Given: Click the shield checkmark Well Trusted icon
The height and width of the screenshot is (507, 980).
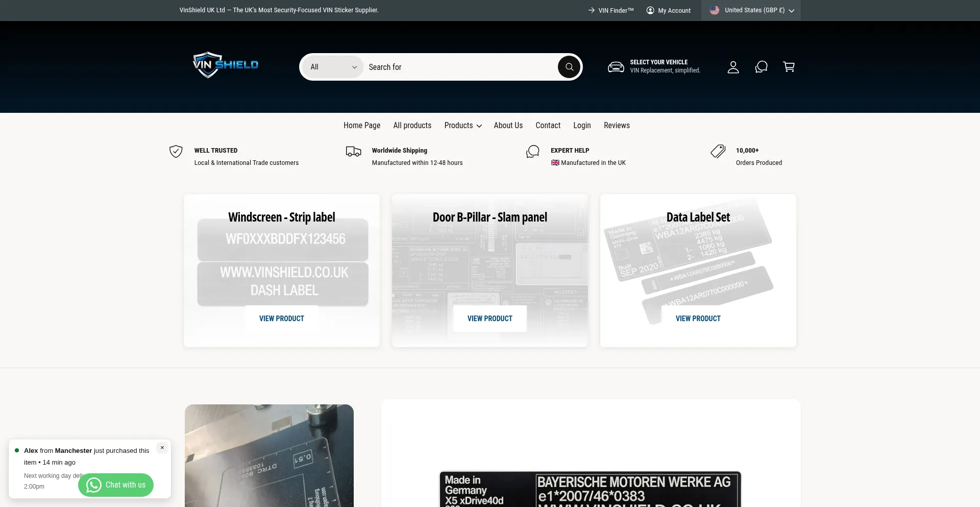Looking at the screenshot, I should pyautogui.click(x=176, y=152).
